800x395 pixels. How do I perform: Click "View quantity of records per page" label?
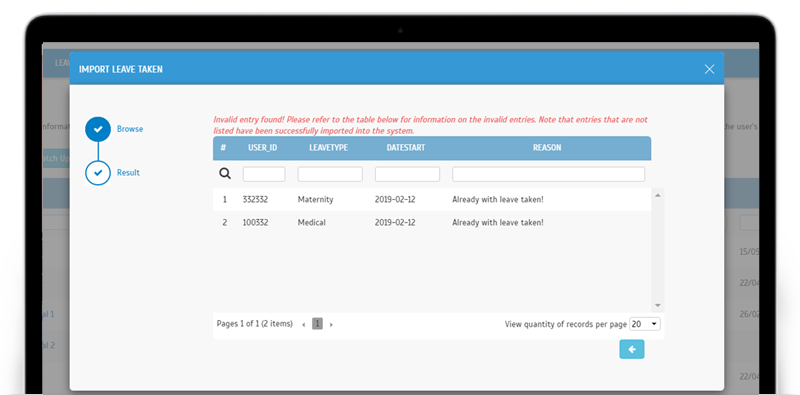(566, 324)
